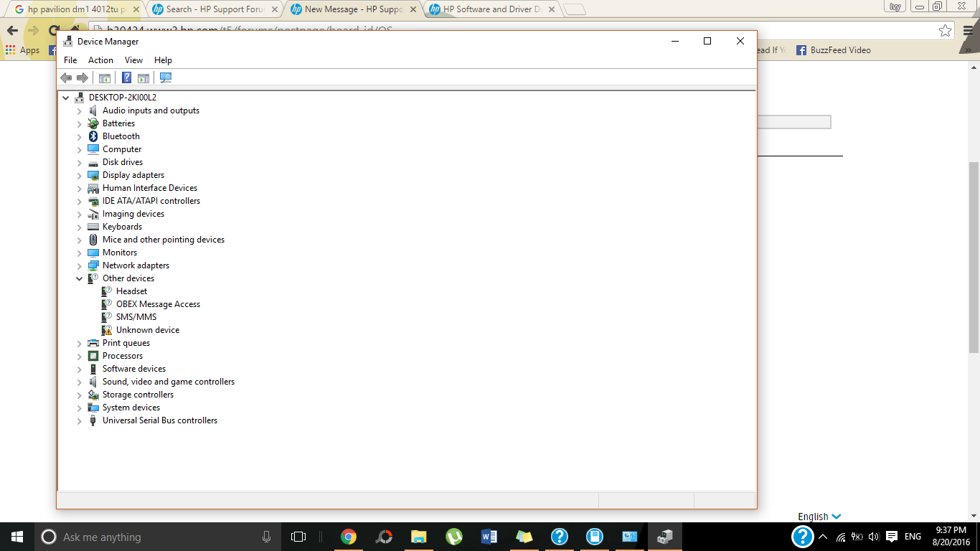
Task: Click the Forward navigation arrow icon
Action: point(81,77)
